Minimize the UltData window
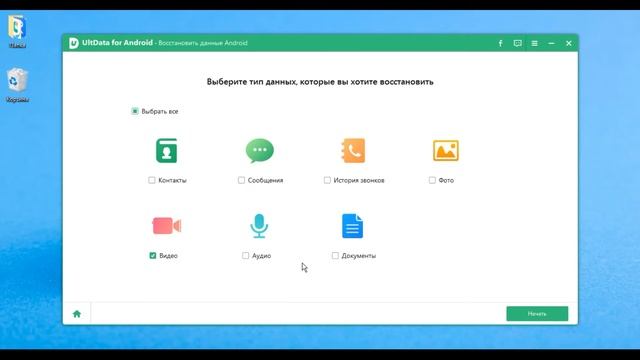The image size is (640, 360). click(551, 43)
